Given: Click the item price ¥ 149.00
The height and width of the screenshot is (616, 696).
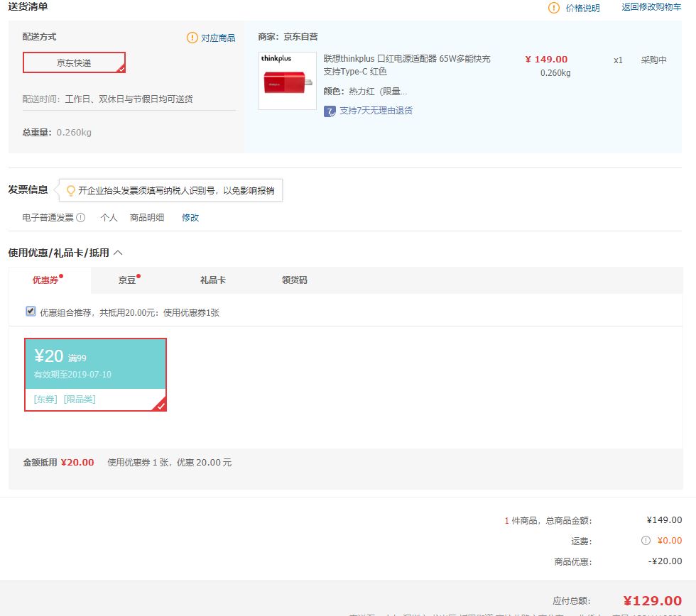Looking at the screenshot, I should point(546,60).
